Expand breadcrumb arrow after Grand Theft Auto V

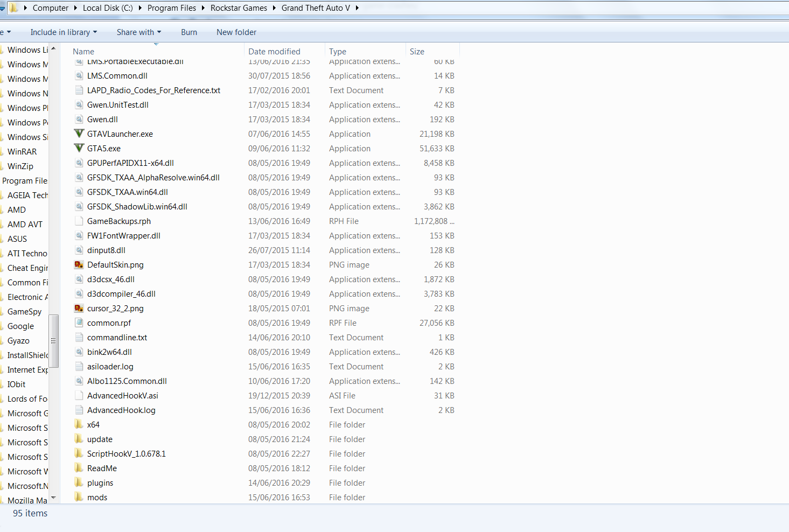click(x=357, y=8)
